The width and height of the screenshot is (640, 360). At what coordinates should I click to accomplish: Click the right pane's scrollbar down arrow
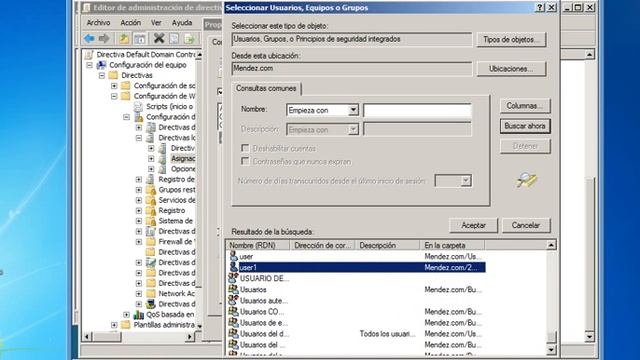(589, 337)
